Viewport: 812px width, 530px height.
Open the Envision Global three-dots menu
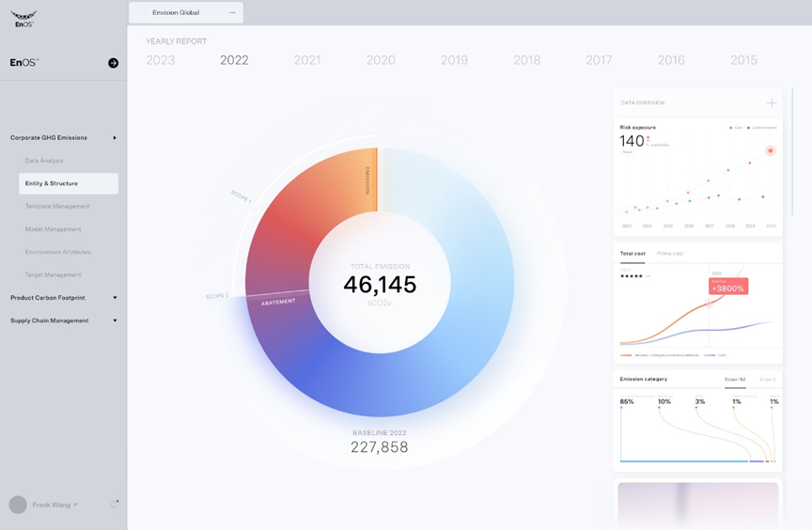[x=232, y=13]
